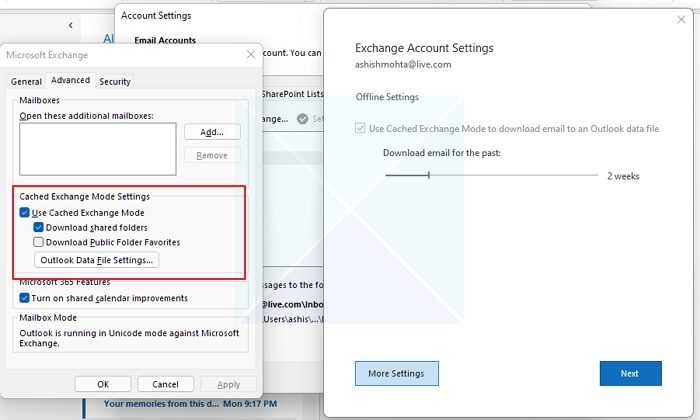
Task: Collapse the folder pane with the chevron
Action: coord(71,25)
